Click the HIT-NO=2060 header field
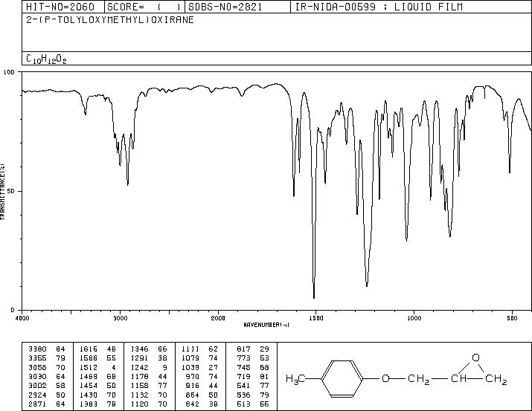Viewport: 532px width, 411px height. tap(60, 7)
